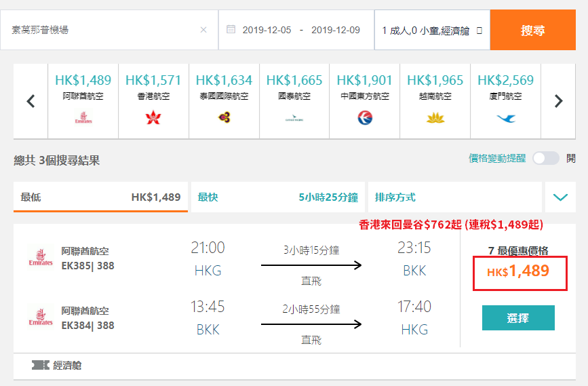Filter by 泰國國際航空 HK$1,634 price

224,101
